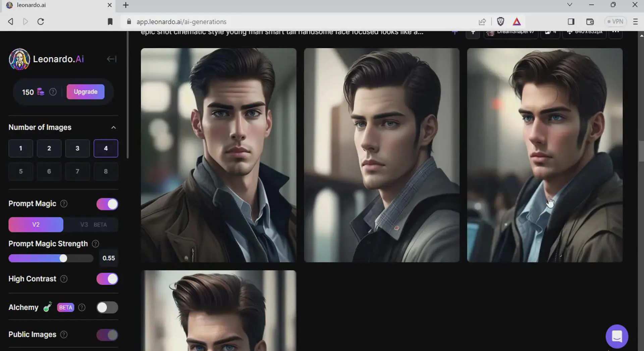Click the share page icon
The width and height of the screenshot is (644, 351).
tap(482, 22)
